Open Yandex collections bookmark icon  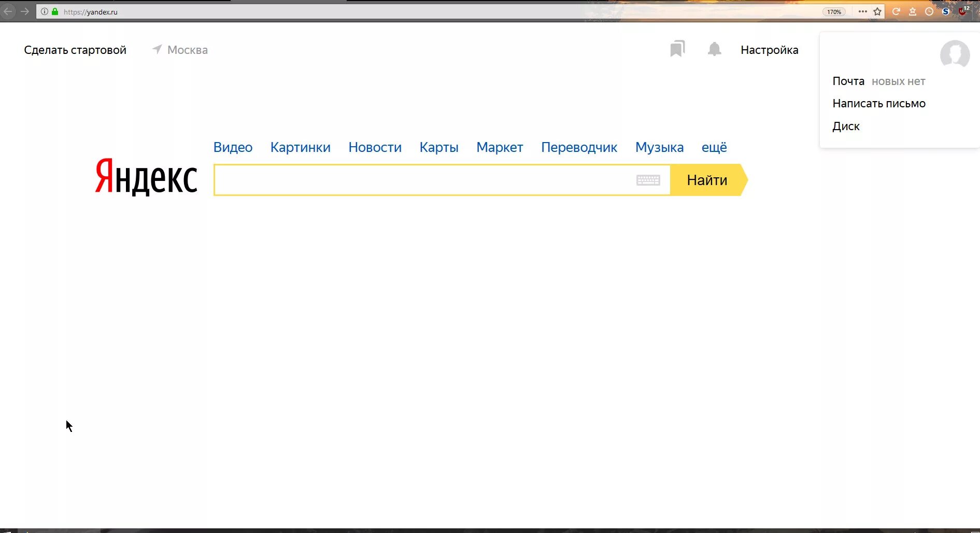pyautogui.click(x=677, y=49)
